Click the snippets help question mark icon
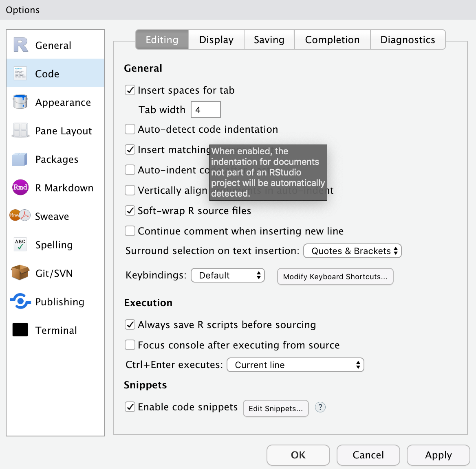The height and width of the screenshot is (469, 476). (x=320, y=407)
